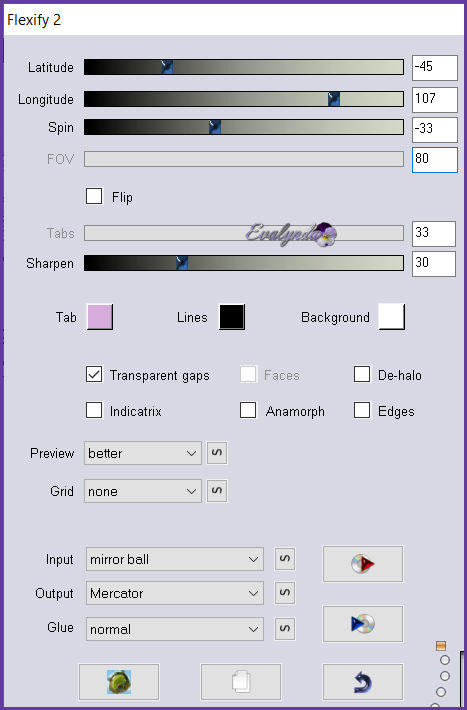The height and width of the screenshot is (710, 467).
Task: Click the red arrow disc icon button
Action: [x=362, y=564]
